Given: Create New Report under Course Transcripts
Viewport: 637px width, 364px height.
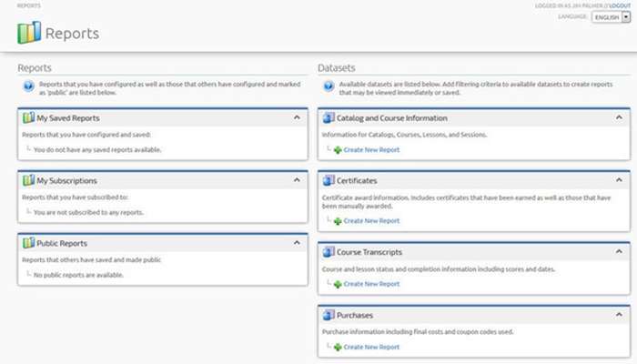Looking at the screenshot, I should (370, 284).
